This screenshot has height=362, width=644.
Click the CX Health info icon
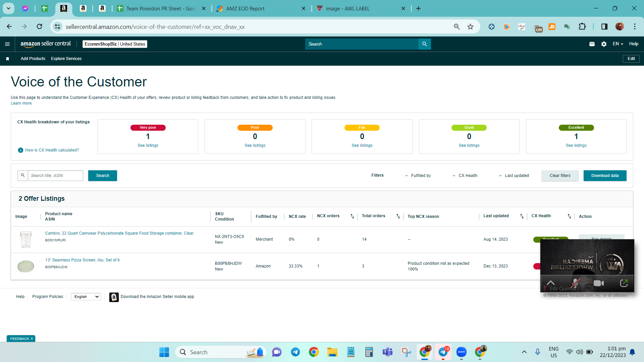(x=20, y=150)
